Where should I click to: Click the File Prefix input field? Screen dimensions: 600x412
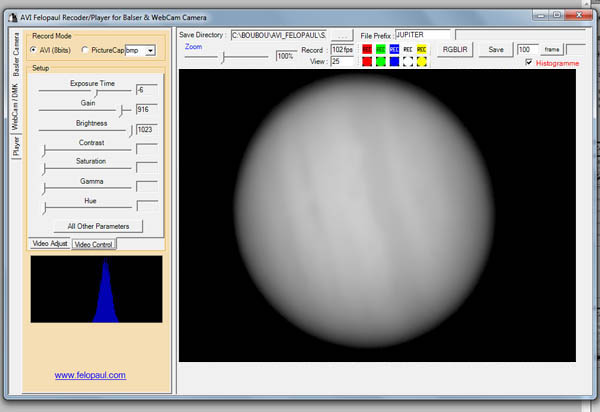click(x=423, y=35)
